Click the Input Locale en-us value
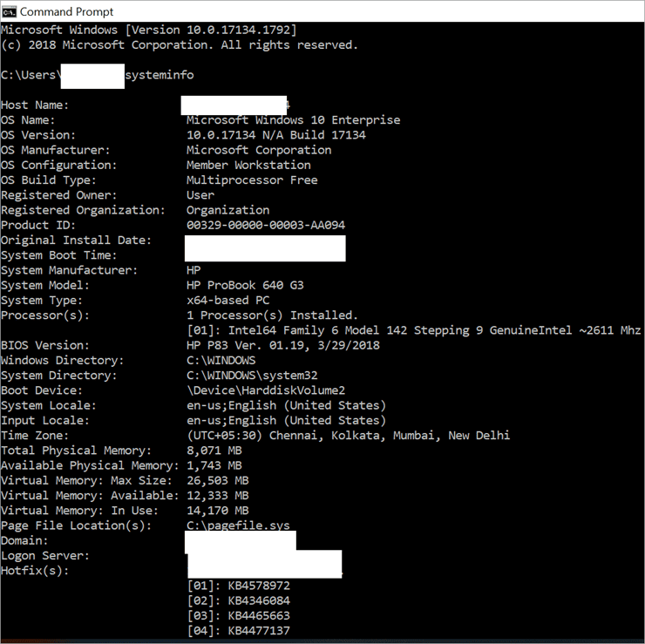 (x=286, y=420)
